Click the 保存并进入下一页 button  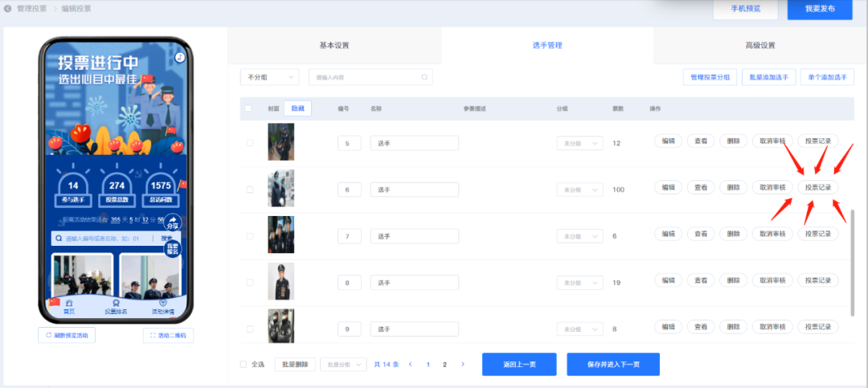pos(613,364)
